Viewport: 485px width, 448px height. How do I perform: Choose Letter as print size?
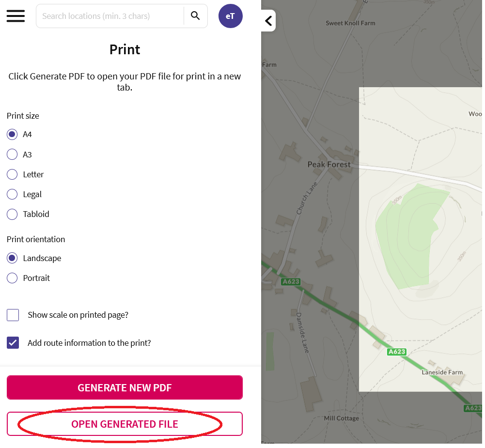(12, 174)
